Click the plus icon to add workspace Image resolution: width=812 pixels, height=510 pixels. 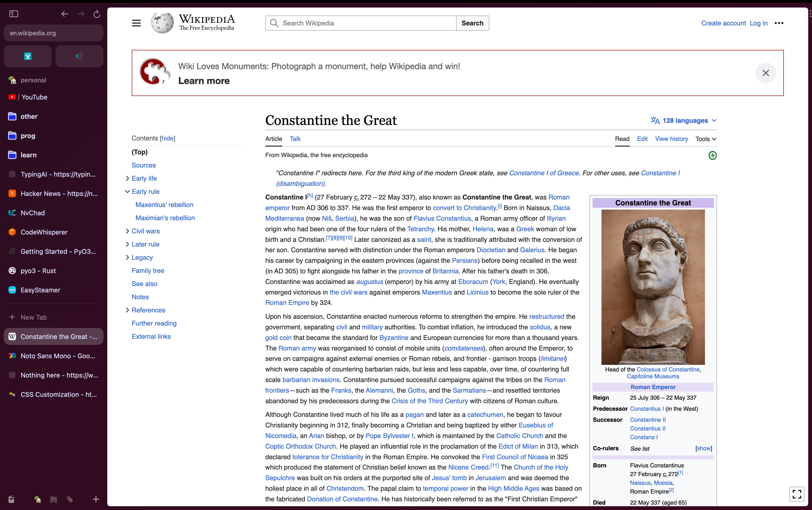pos(96,499)
